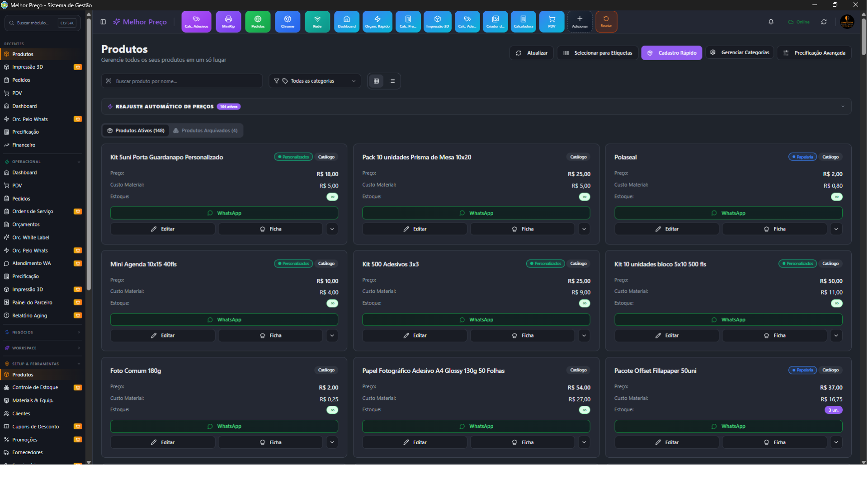Screen dimensions: 868x488
Task: Open more options for Kit 500 Adesivos 3x3
Action: (584, 336)
